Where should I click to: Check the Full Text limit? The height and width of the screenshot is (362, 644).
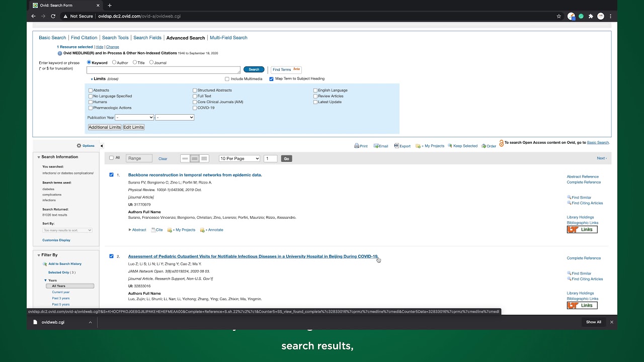tap(195, 96)
